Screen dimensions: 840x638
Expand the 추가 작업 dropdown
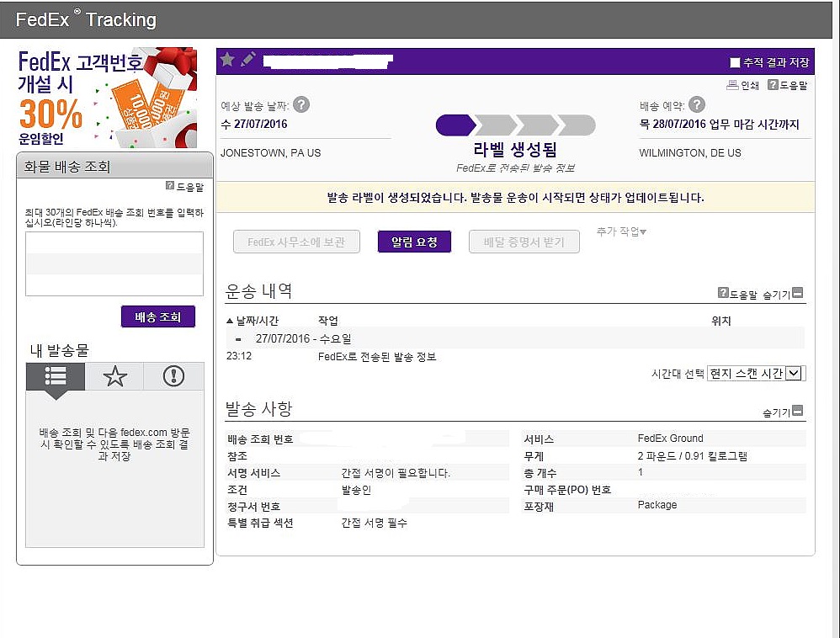[621, 231]
